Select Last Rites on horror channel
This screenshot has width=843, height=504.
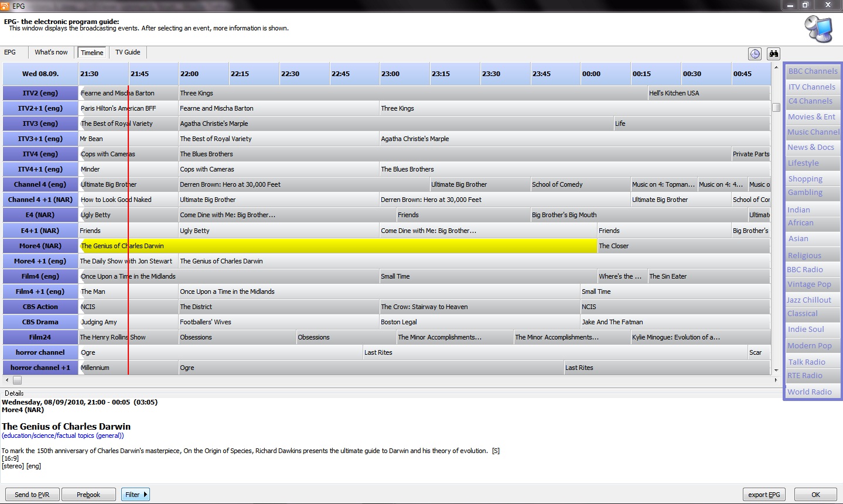pyautogui.click(x=555, y=352)
